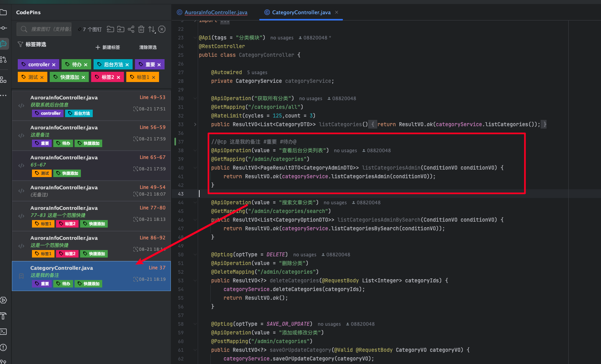Screen dimensions: 601x364
Task: Toggle the 待办 tag filter chip
Action: click(x=76, y=64)
